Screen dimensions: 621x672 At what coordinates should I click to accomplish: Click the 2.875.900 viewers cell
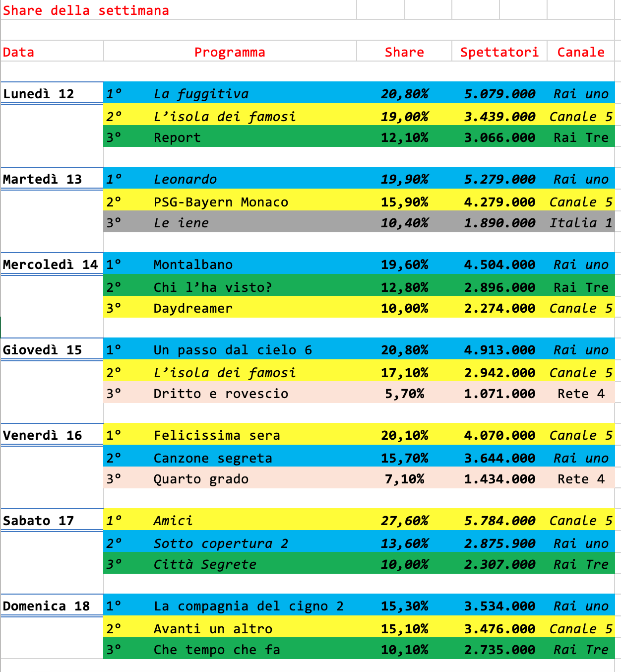click(499, 543)
